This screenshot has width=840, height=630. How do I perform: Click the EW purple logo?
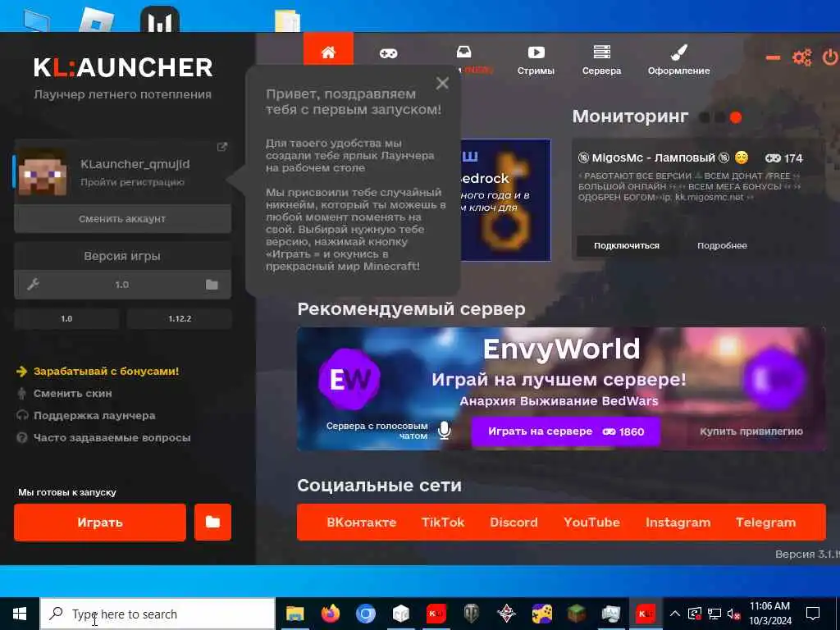[349, 379]
